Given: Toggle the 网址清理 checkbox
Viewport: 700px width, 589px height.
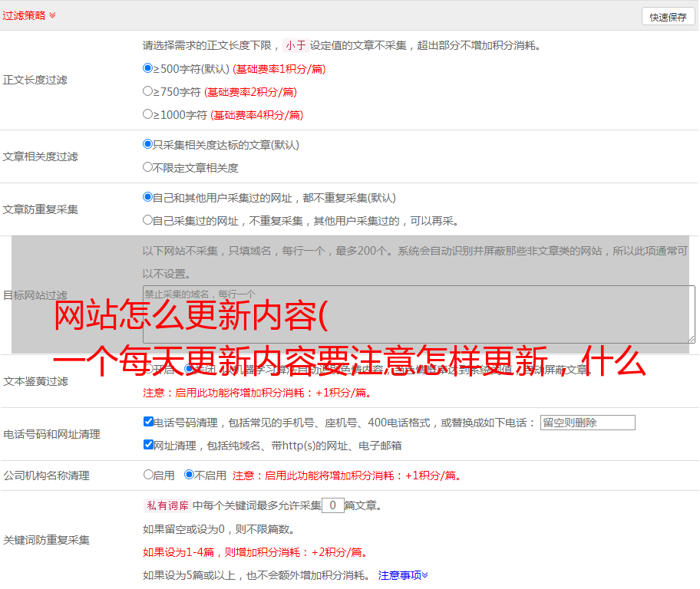Looking at the screenshot, I should tap(148, 444).
